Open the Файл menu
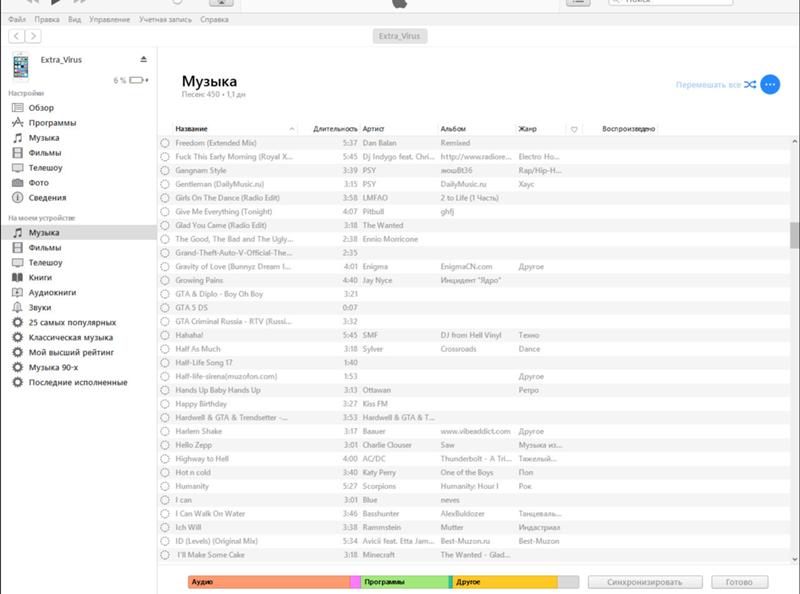This screenshot has height=594, width=800. pyautogui.click(x=17, y=19)
